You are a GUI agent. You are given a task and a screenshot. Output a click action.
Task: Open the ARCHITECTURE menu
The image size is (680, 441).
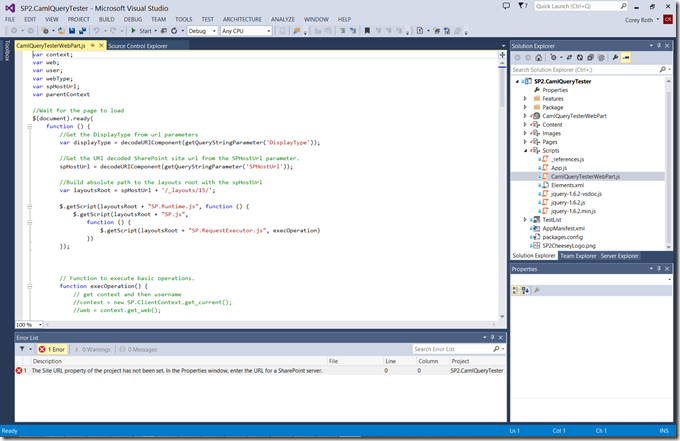click(x=242, y=20)
